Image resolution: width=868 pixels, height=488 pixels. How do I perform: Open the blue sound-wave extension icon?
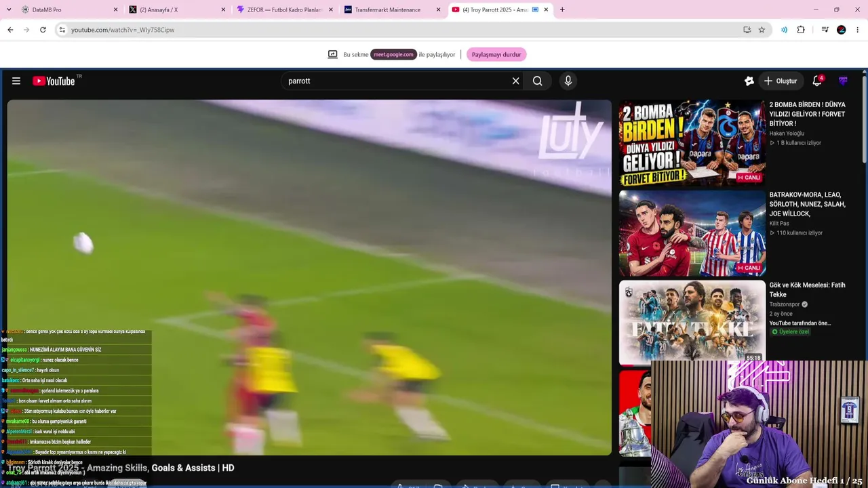click(784, 30)
